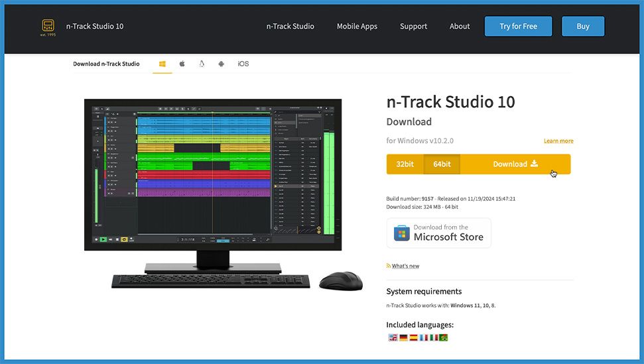644x364 pixels.
Task: Open the About menu
Action: click(459, 27)
